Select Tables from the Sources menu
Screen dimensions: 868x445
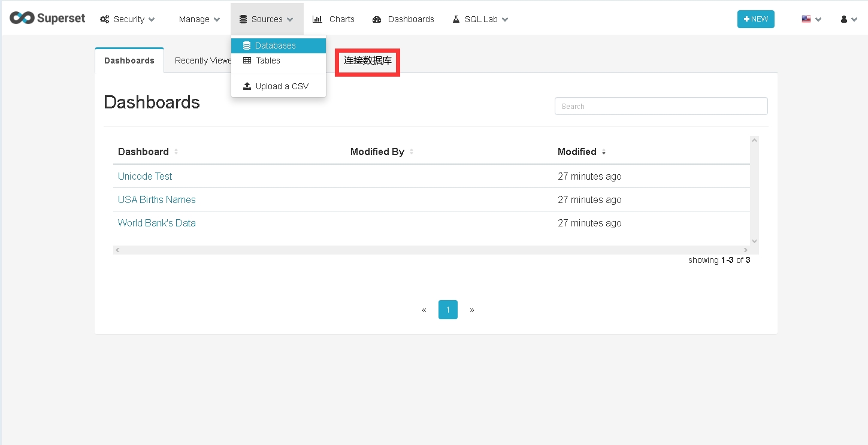pyautogui.click(x=279, y=60)
